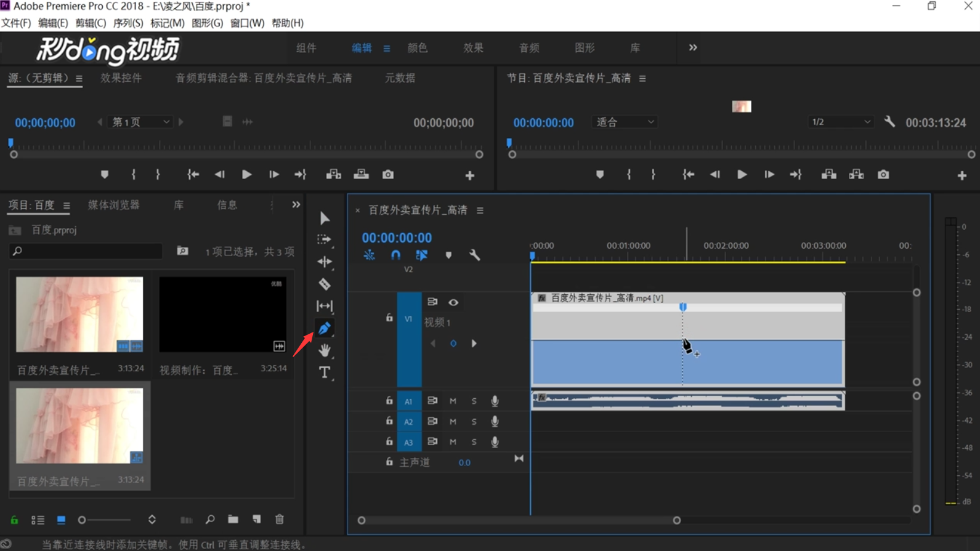The height and width of the screenshot is (551, 980).
Task: Switch to 颜色 workspace
Action: point(418,48)
